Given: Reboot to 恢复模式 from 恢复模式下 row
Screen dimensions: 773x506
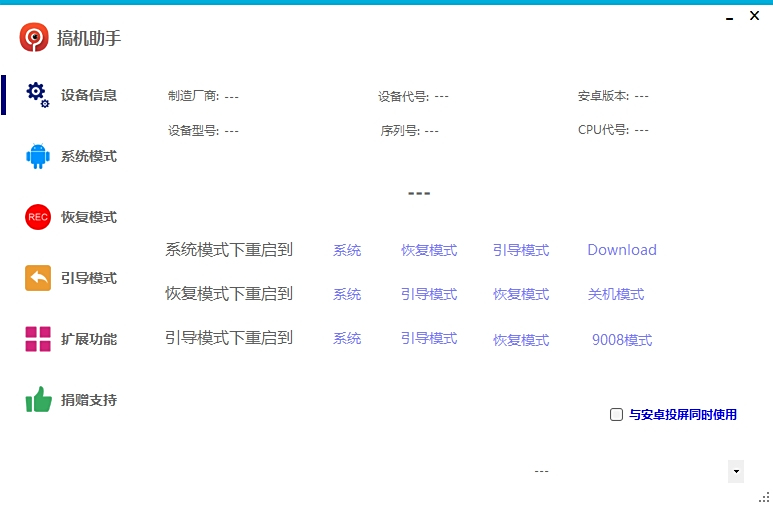Looking at the screenshot, I should (x=521, y=294).
